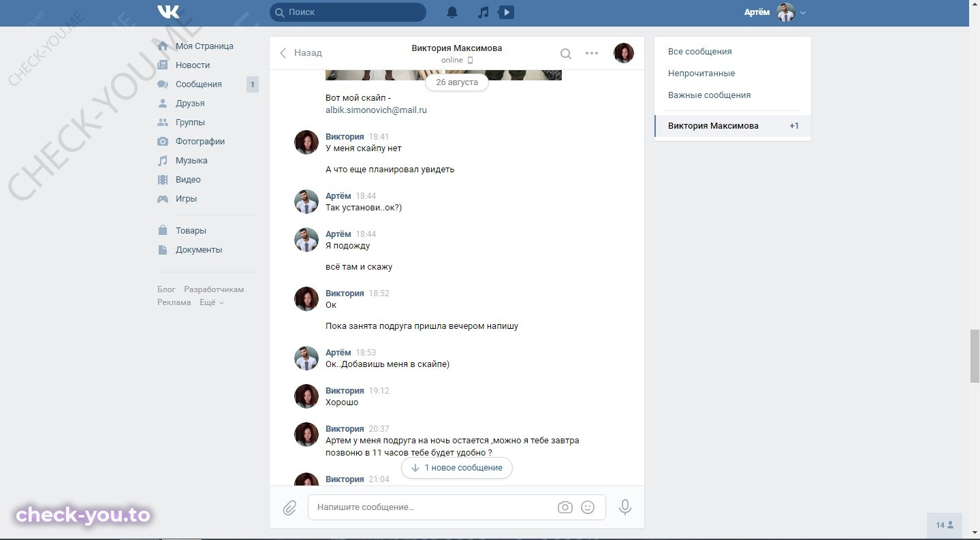Attach a photo with the camera icon

coord(565,507)
